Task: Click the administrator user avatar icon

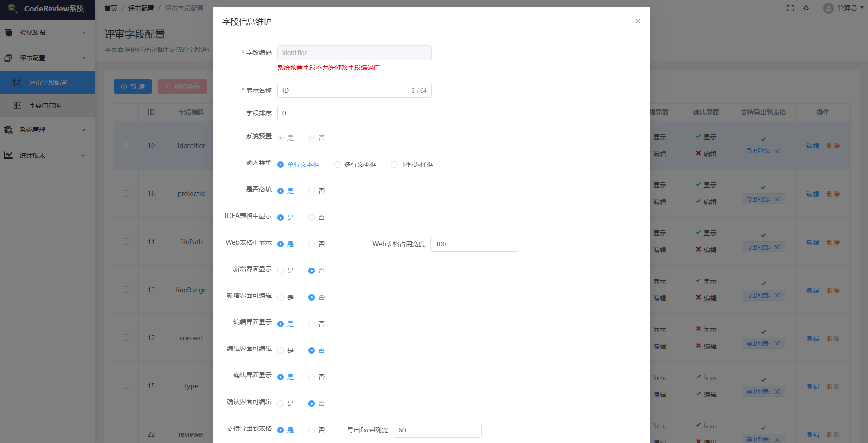Action: pos(828,8)
